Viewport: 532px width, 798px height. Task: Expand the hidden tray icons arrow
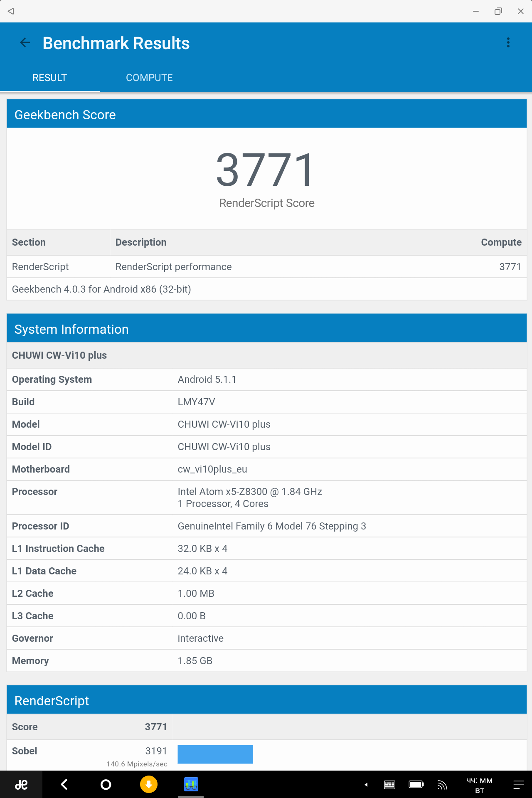click(x=366, y=785)
